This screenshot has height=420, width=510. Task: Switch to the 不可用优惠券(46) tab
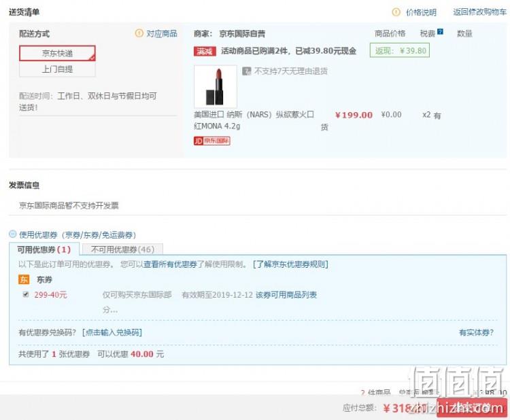point(122,249)
